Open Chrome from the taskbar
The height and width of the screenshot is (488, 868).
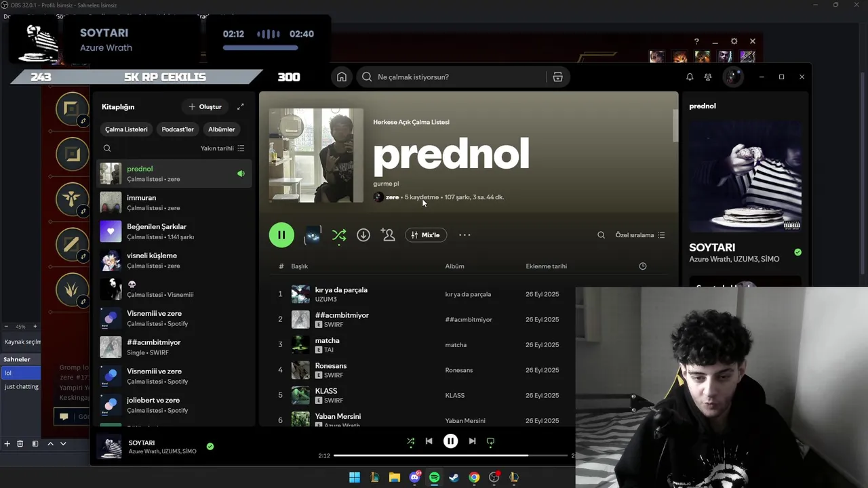point(474,477)
